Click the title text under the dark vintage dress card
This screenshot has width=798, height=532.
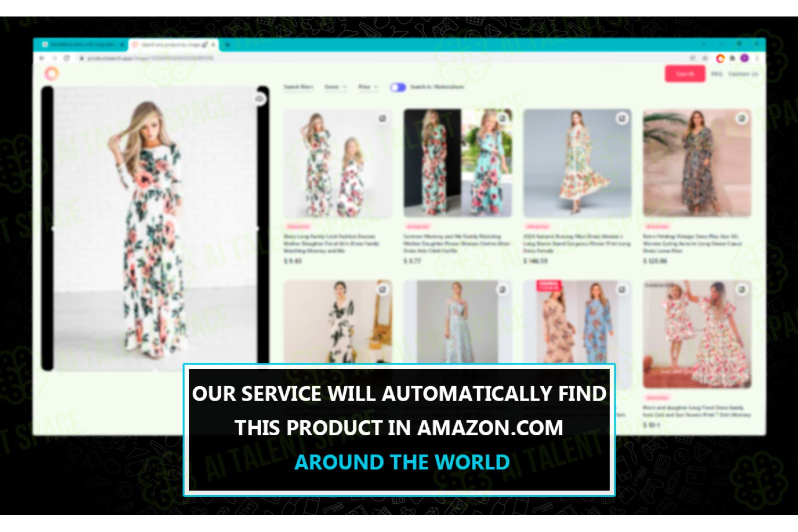[693, 243]
